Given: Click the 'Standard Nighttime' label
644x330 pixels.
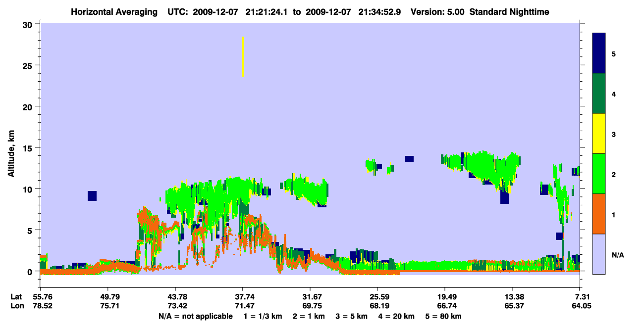Looking at the screenshot, I should (x=509, y=11).
